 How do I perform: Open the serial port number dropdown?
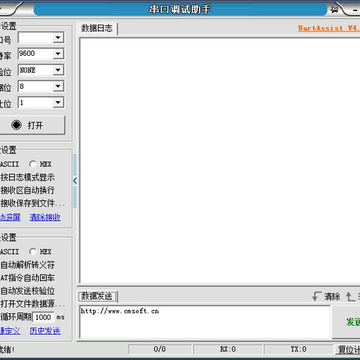(58, 38)
